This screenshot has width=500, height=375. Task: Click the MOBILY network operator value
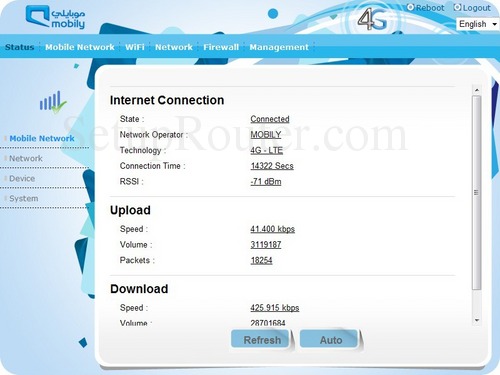click(x=266, y=135)
